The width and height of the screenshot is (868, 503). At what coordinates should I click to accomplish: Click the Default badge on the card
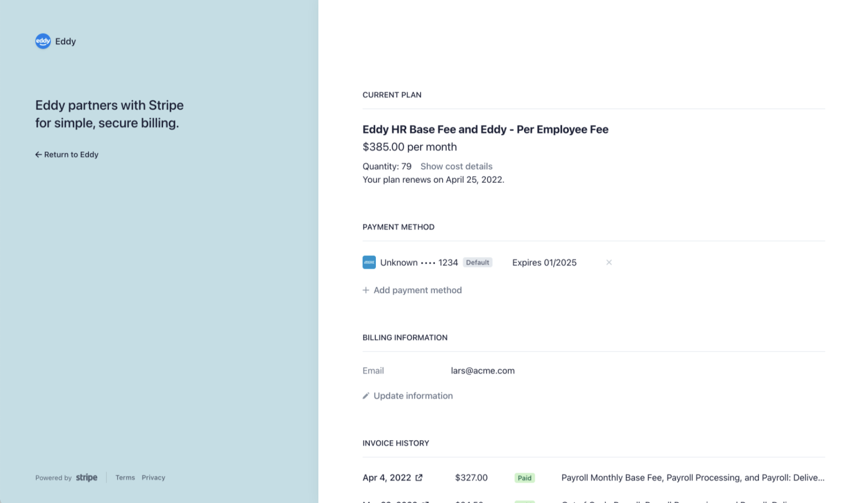tap(478, 262)
